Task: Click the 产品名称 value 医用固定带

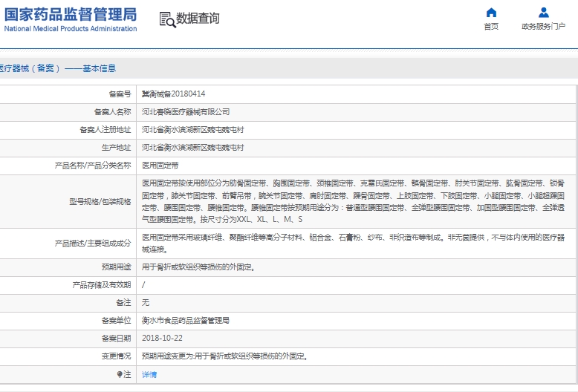Action: [x=160, y=166]
